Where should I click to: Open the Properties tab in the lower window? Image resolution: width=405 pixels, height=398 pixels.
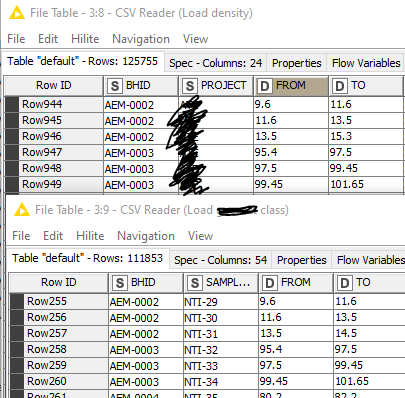[x=302, y=260]
